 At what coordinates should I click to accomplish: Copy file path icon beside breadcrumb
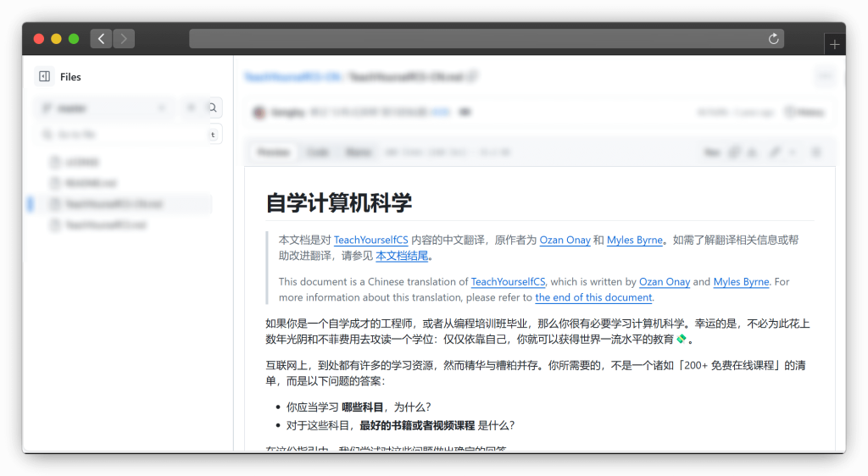472,76
